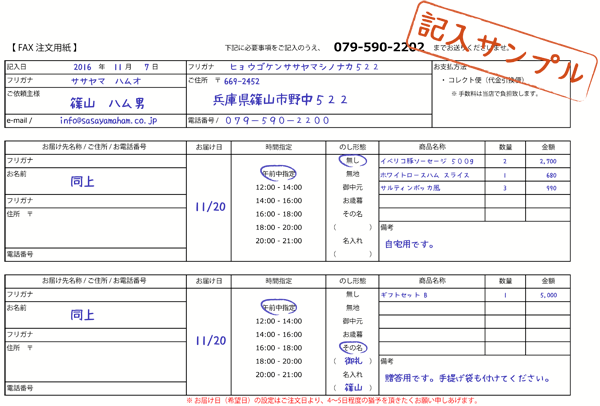Select the postal code 669-2452
Screen dimensions: 600x406
click(241, 82)
